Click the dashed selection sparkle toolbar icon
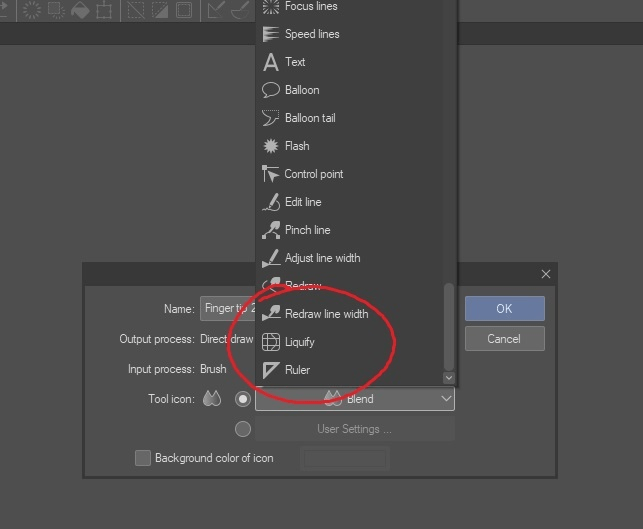The width and height of the screenshot is (643, 529). point(56,10)
